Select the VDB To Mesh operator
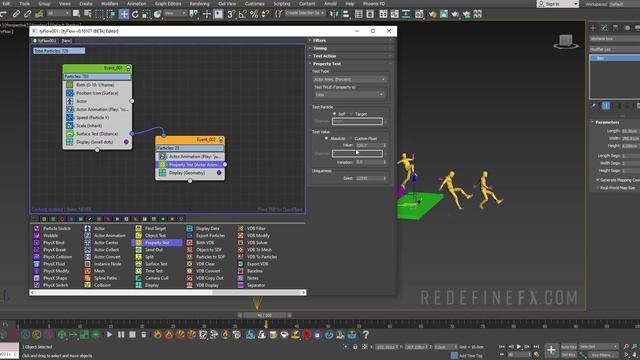Viewport: 640px width, 360px height. coord(259,249)
